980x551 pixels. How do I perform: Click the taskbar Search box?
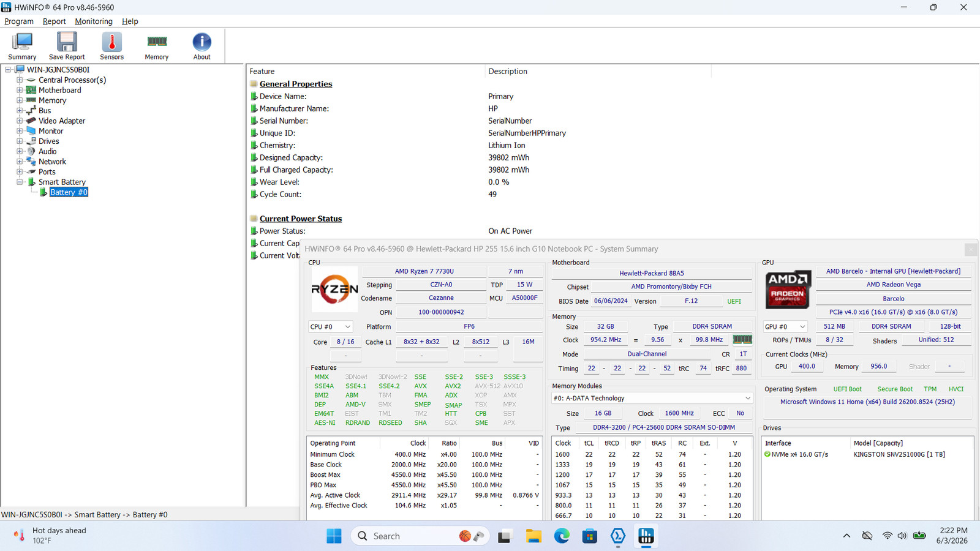[420, 536]
